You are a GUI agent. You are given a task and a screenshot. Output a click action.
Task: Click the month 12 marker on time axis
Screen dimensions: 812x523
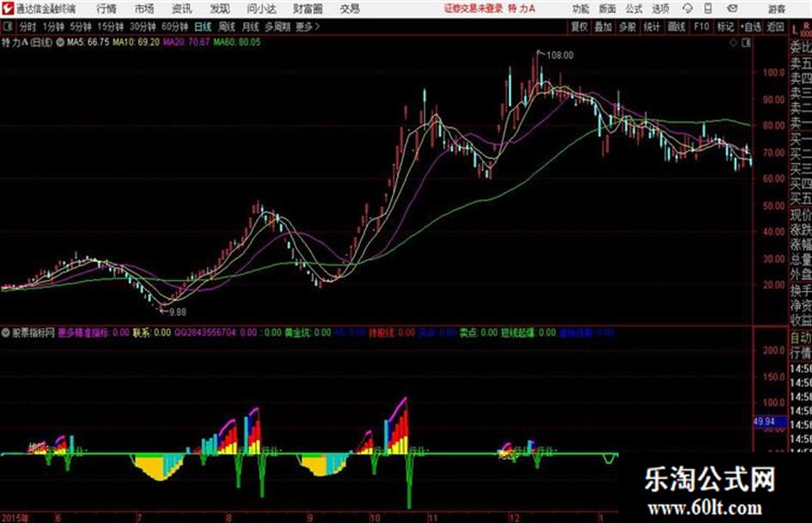point(514,518)
